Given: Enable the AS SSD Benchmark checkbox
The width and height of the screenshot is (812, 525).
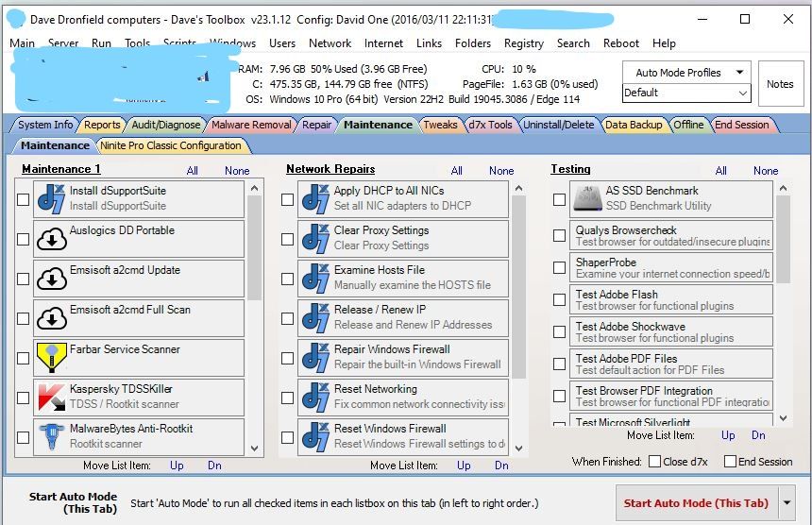Looking at the screenshot, I should (559, 199).
